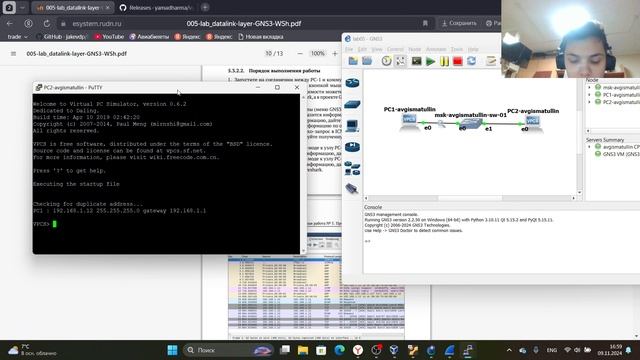Image resolution: width=640 pixels, height=360 pixels.
Task: Select PC1-avgismatullin node on GNS3 canvas
Action: (409, 121)
